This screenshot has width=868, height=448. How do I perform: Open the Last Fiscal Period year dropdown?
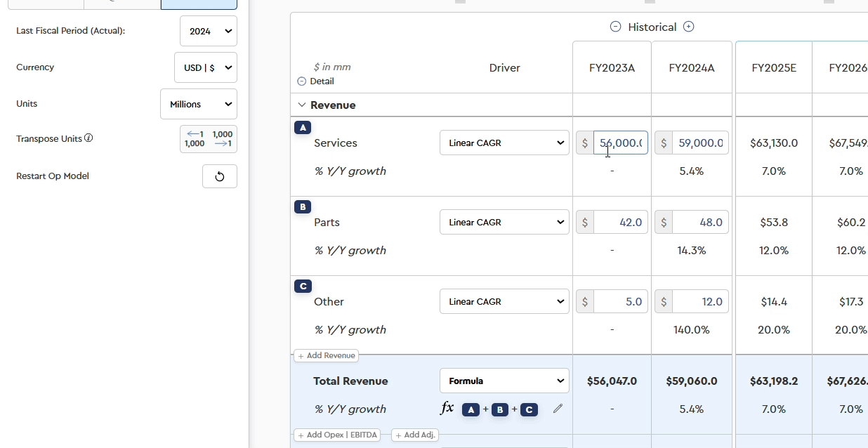(x=209, y=32)
